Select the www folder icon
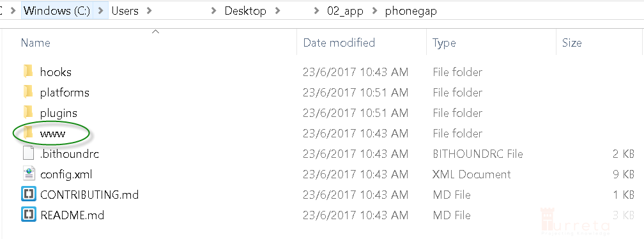This screenshot has width=644, height=239. coord(28,133)
